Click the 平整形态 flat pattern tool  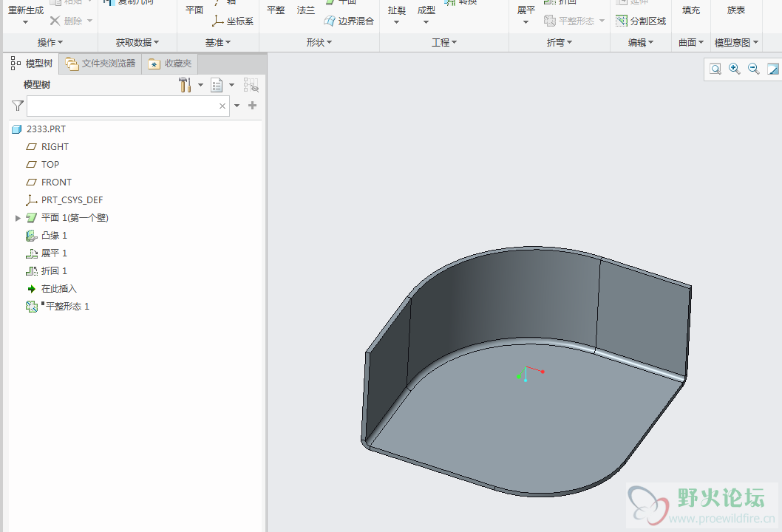pos(569,21)
